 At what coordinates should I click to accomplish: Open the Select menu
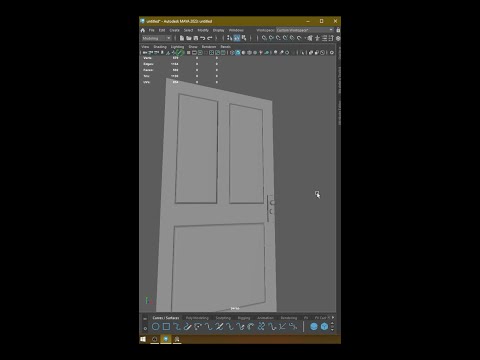click(x=188, y=30)
